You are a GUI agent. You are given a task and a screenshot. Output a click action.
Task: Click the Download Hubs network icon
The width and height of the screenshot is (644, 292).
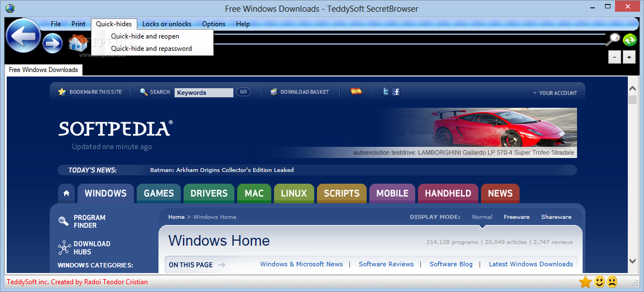tap(64, 248)
